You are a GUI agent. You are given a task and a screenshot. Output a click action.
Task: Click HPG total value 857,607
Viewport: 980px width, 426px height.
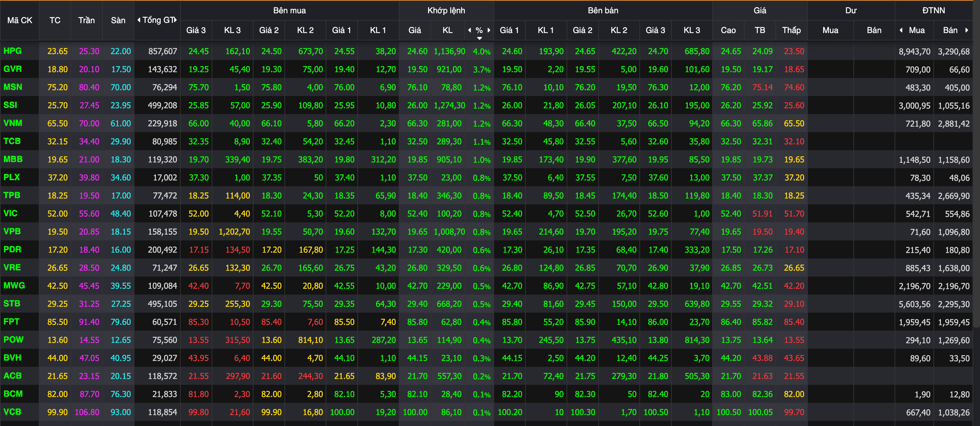[x=162, y=51]
